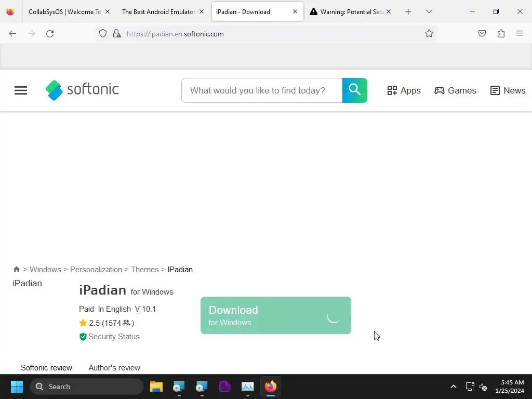Reload the page with the refresh icon
Screen dimensions: 532x399
coord(50,34)
